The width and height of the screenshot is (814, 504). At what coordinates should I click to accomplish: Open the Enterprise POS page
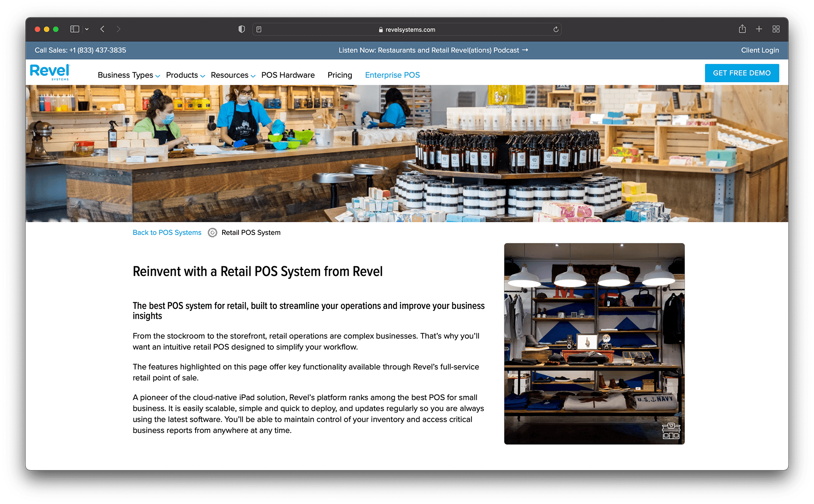(392, 75)
